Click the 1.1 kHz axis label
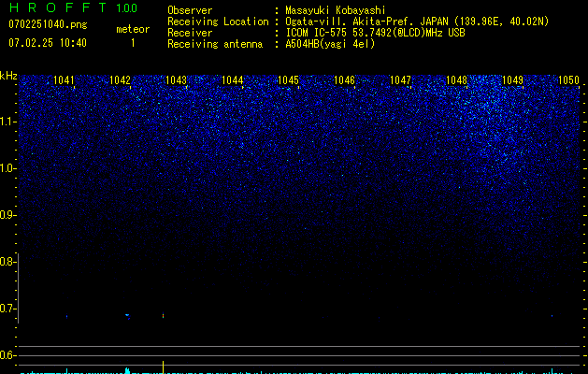588x374 pixels. [7, 122]
